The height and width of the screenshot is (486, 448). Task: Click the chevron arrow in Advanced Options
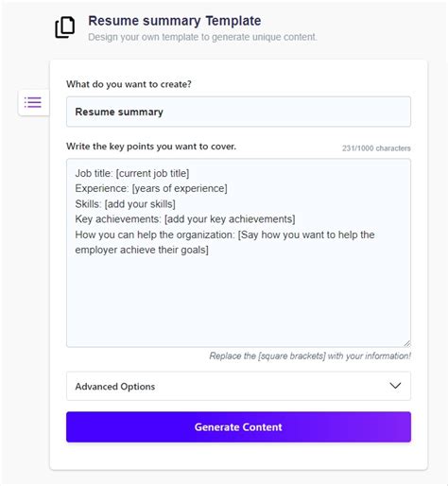tap(395, 386)
